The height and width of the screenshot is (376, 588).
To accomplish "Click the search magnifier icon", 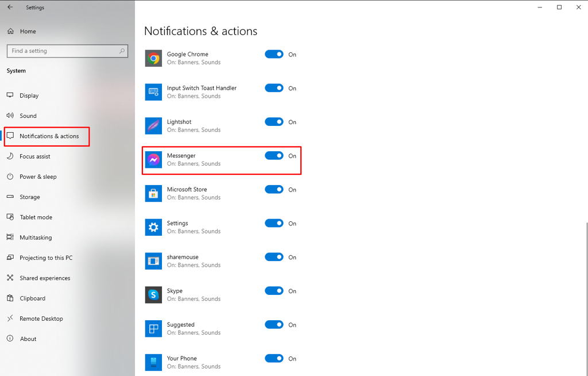I will point(122,51).
